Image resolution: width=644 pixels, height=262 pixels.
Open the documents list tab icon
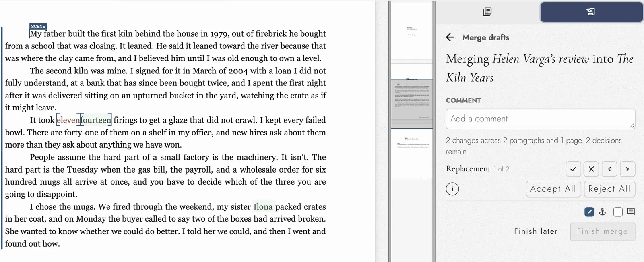pos(487,12)
